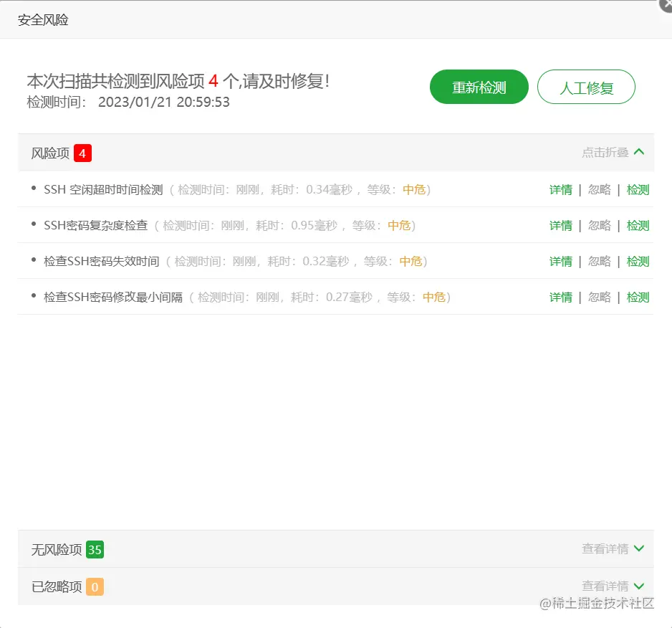Open 详情 for SSH 空闲超时时间检测
This screenshot has width=672, height=628.
click(x=560, y=189)
